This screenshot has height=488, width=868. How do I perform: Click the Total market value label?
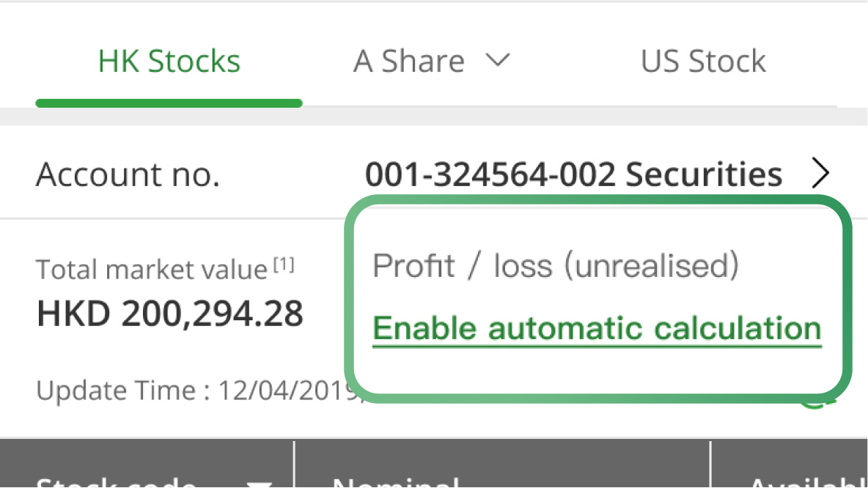pos(152,270)
